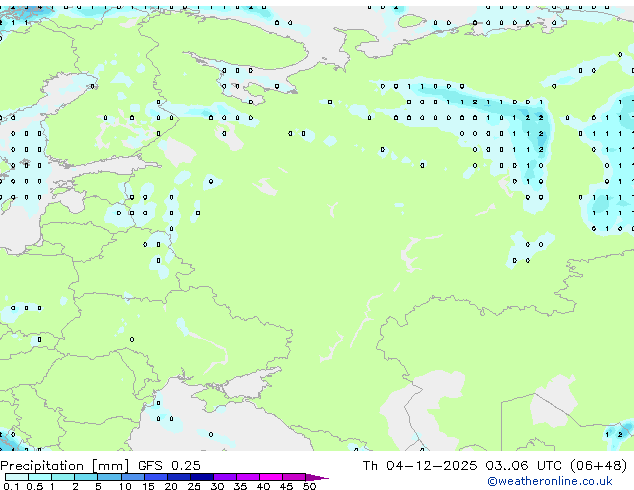Click the legend scale label '0.5'
Viewport: 634px width, 490px height.
[34, 486]
